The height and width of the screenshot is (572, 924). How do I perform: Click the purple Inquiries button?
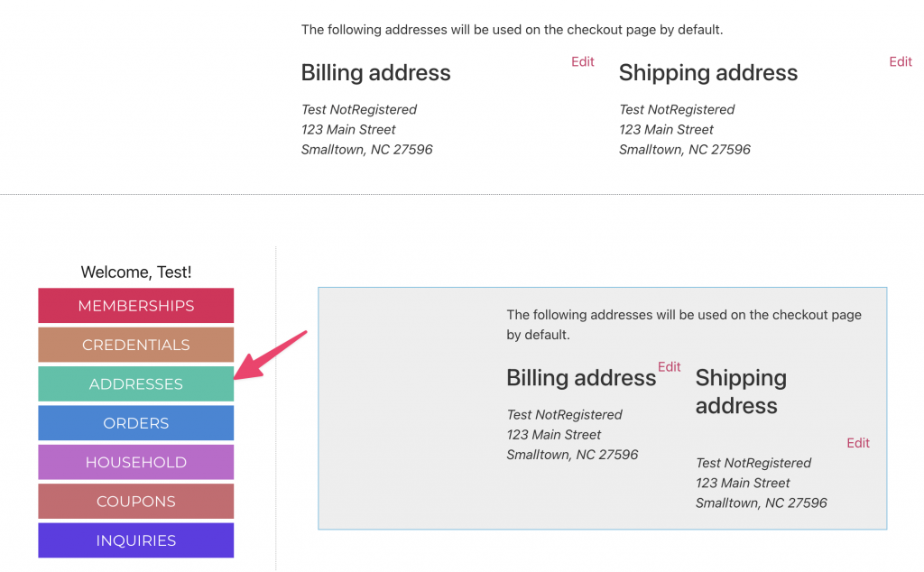click(135, 540)
